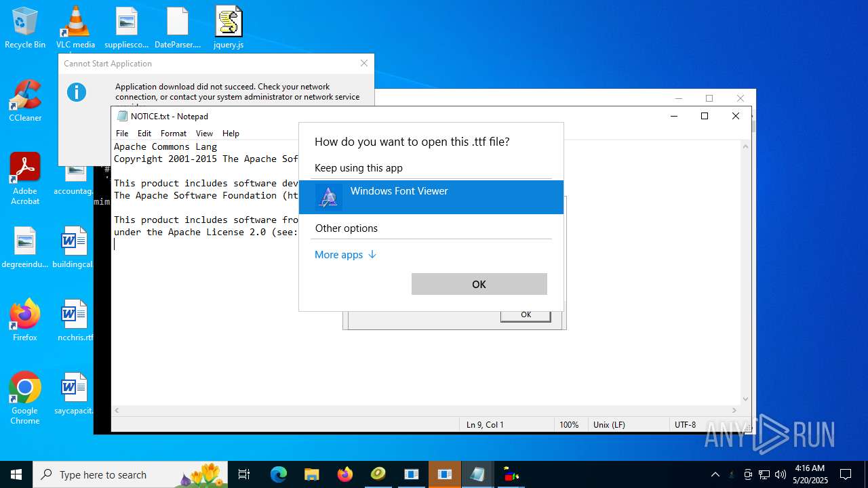The image size is (868, 488).
Task: Click Notepad horizontal scrollbar right arrow
Action: tap(734, 410)
